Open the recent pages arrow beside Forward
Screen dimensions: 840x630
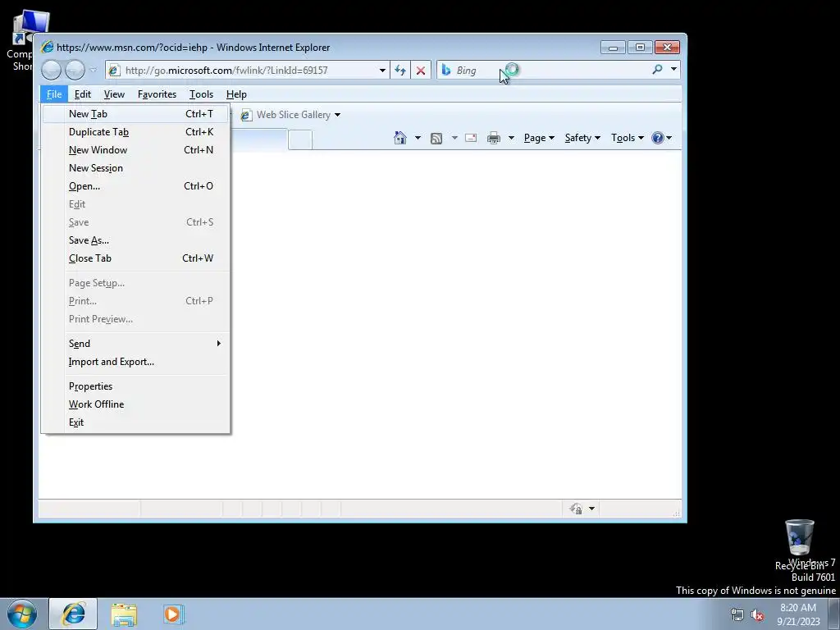click(94, 70)
